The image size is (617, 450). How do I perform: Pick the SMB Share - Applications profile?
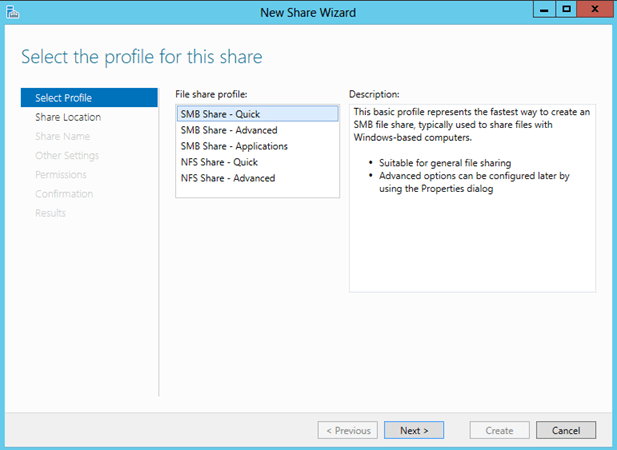pos(234,146)
